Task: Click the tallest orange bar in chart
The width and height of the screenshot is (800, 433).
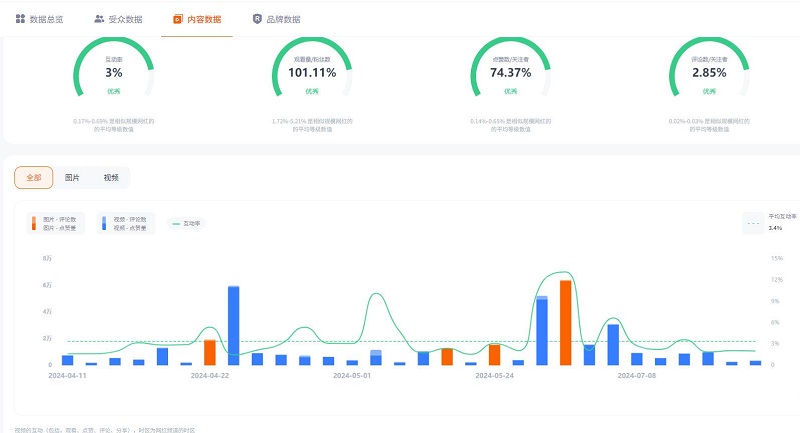Action: tap(565, 322)
